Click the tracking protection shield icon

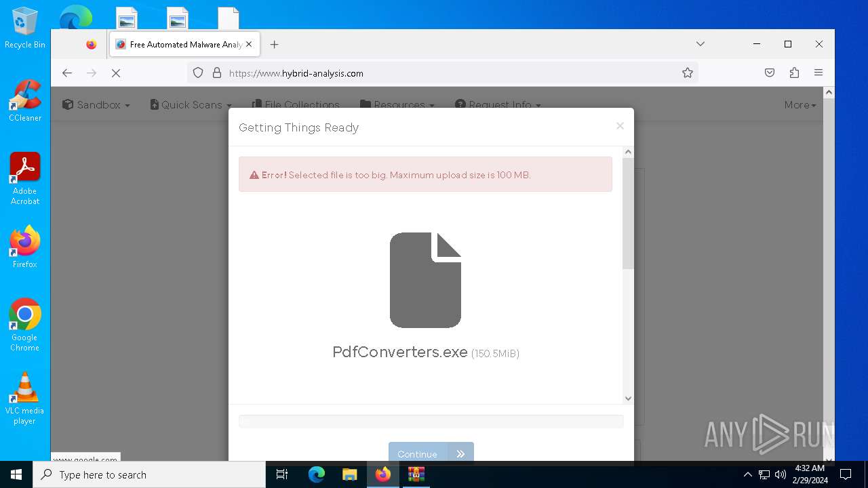pos(198,73)
